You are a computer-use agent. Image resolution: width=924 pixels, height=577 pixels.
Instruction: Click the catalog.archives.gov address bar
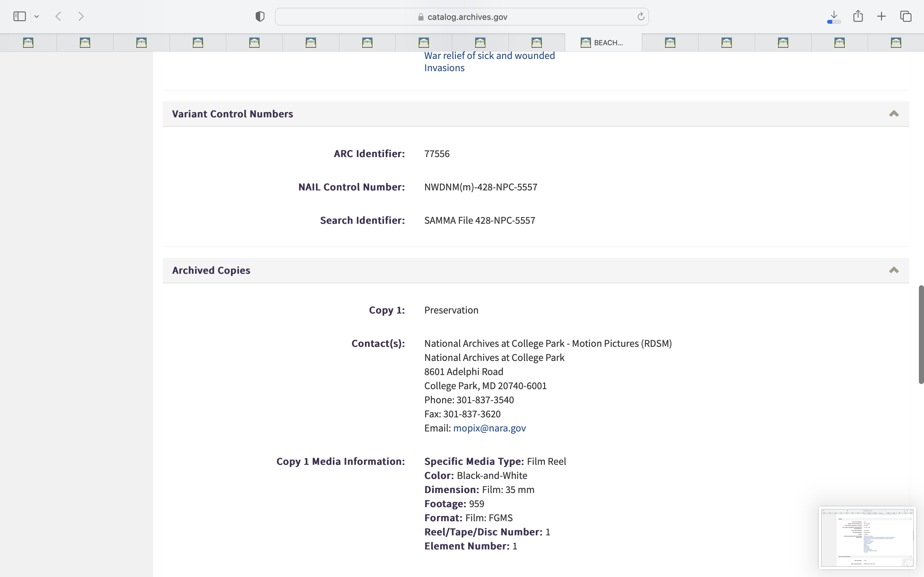[x=462, y=17]
